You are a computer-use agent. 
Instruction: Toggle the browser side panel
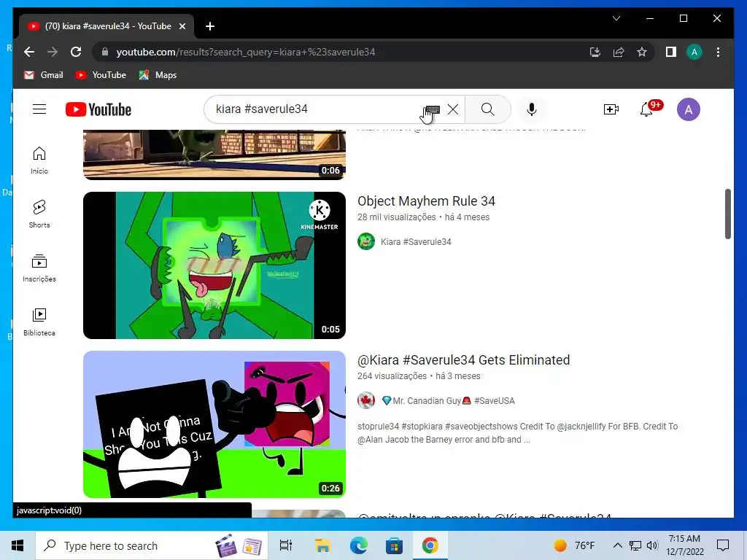click(671, 52)
